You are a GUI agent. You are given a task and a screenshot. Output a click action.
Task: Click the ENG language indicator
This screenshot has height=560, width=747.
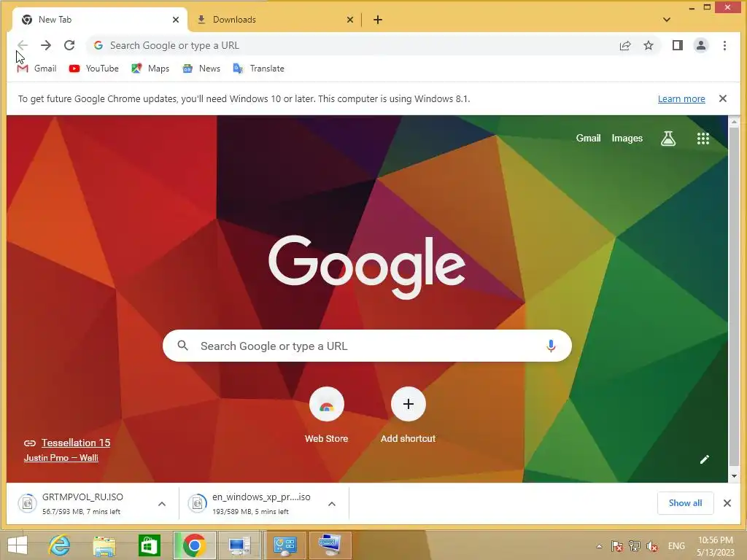(x=676, y=546)
